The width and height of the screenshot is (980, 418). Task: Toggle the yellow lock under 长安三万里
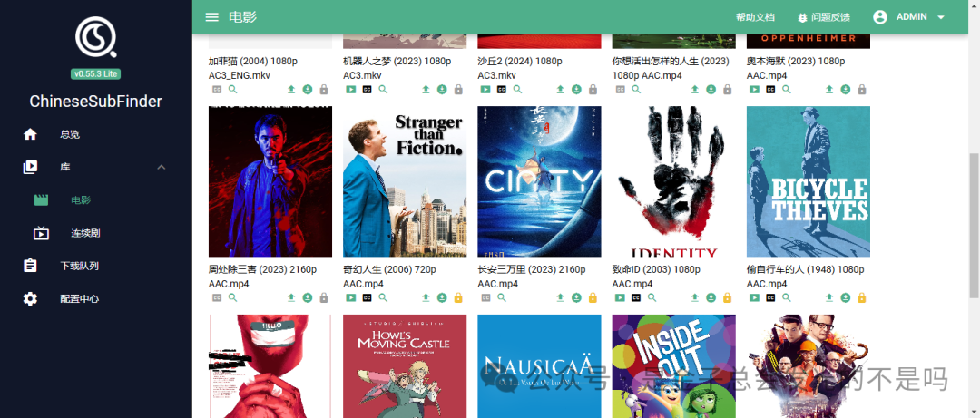593,297
